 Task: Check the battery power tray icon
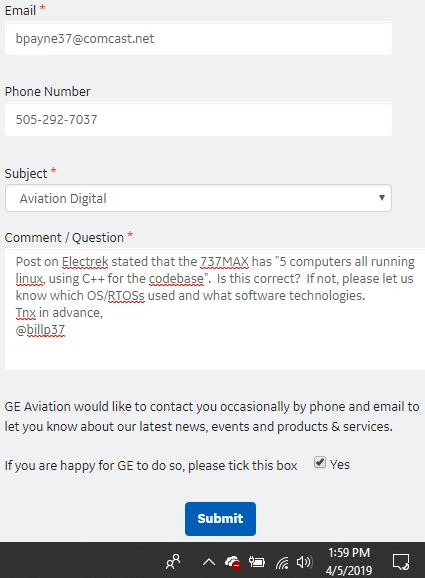(x=257, y=562)
